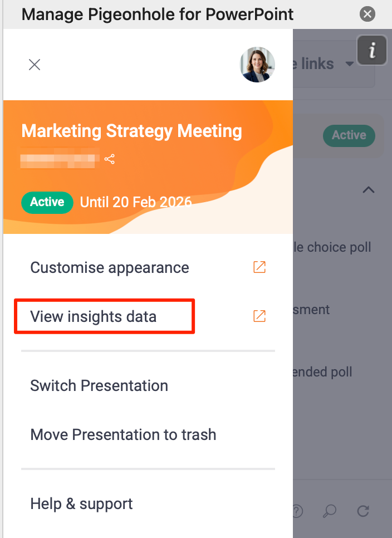The width and height of the screenshot is (392, 538).
Task: Open the user profile avatar
Action: coord(257,65)
